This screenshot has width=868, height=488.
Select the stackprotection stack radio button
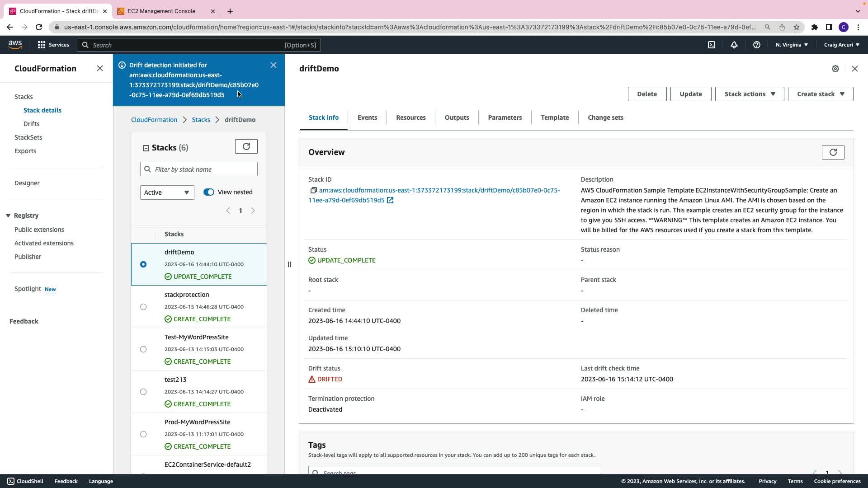click(x=143, y=307)
